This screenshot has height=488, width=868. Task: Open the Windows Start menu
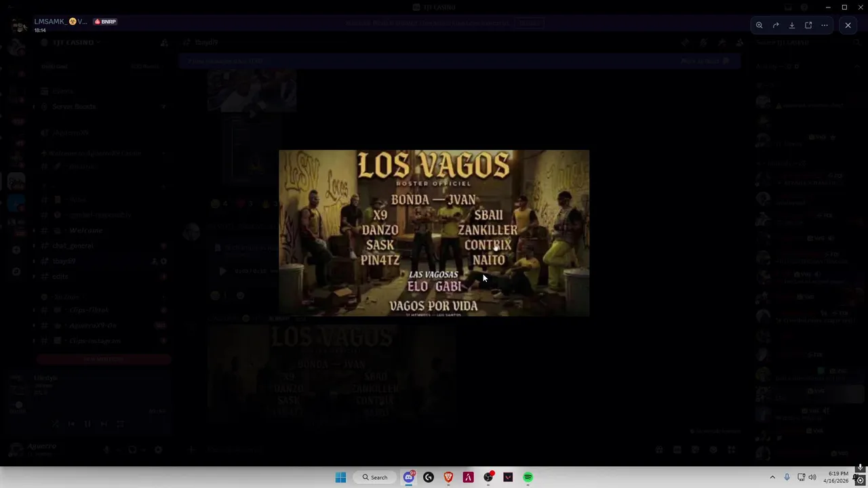pos(340,477)
